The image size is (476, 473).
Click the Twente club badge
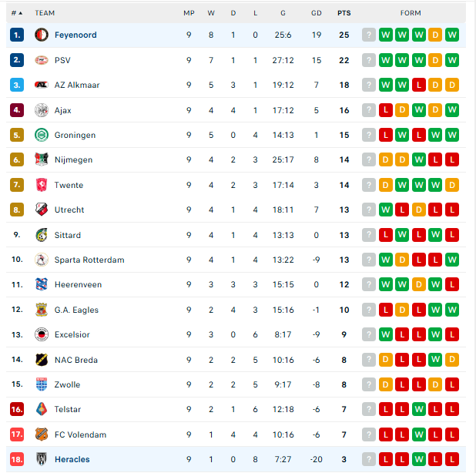(x=42, y=185)
